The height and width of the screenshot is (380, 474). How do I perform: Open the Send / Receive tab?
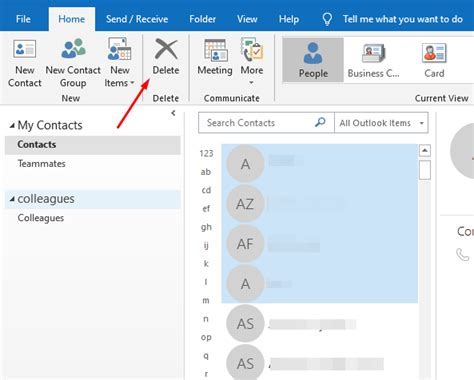[137, 19]
